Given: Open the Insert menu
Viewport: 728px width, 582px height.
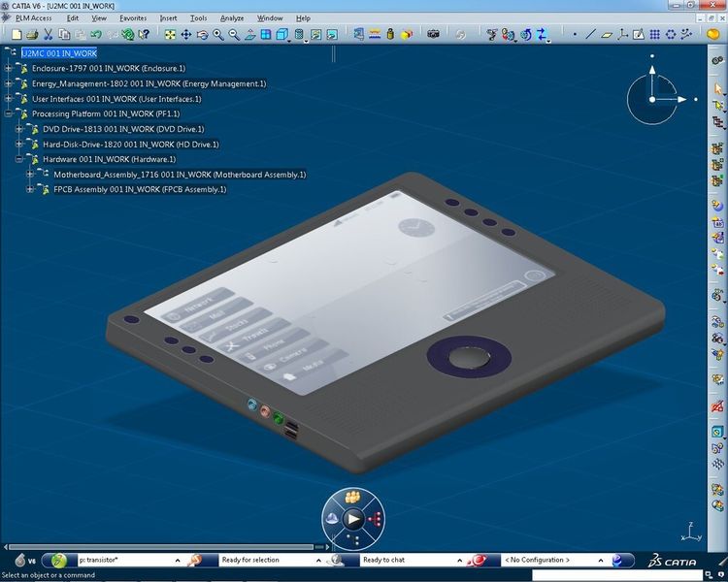Looking at the screenshot, I should (x=168, y=18).
